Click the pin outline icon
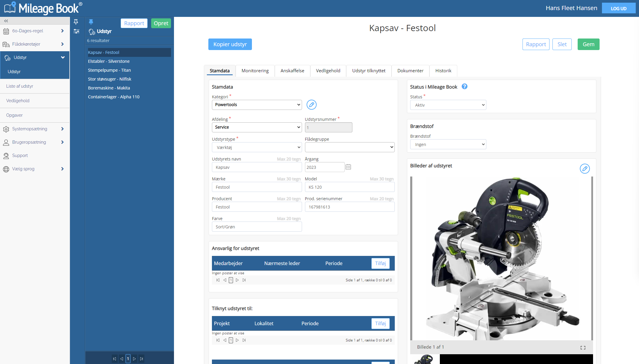Screen dimensions: 639x364 tap(76, 22)
